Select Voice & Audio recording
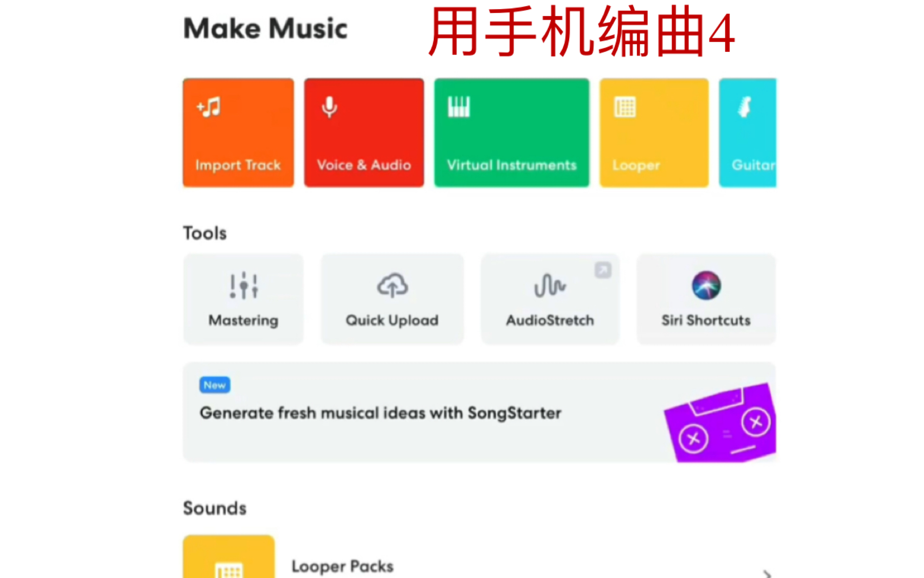This screenshot has height=578, width=924. tap(363, 132)
